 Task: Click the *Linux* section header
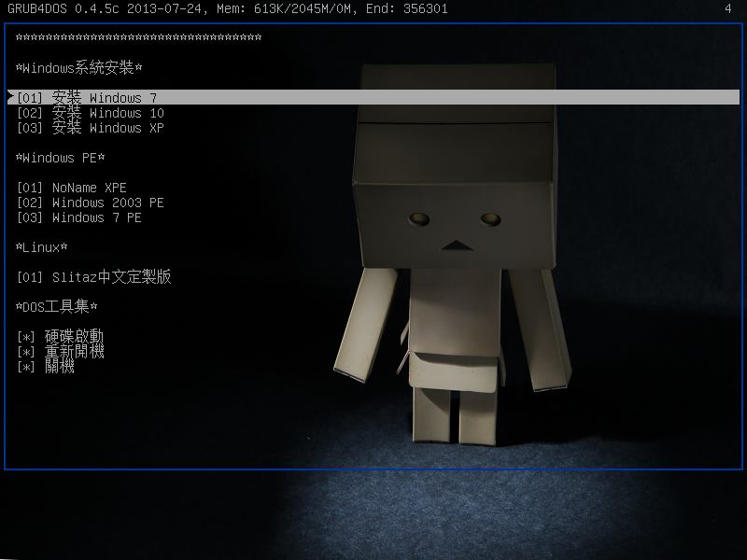tap(41, 247)
